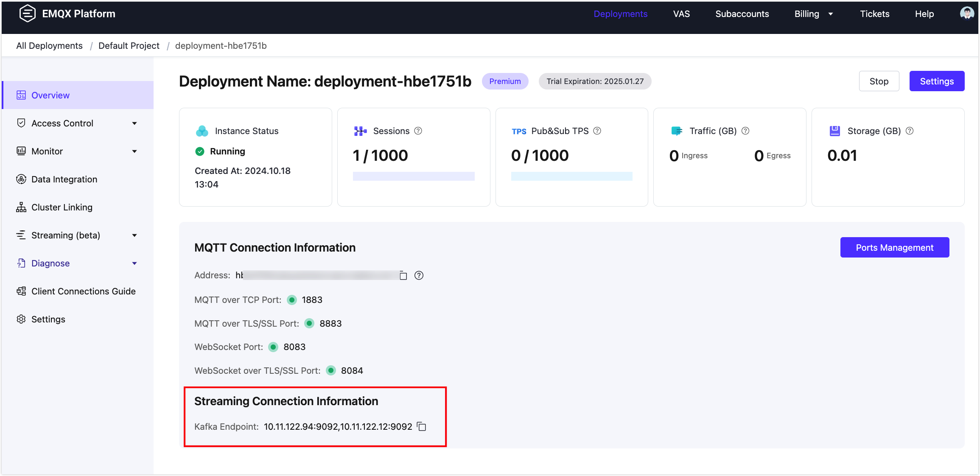Open the Billing dropdown arrow
The height and width of the screenshot is (476, 980).
[x=831, y=14]
